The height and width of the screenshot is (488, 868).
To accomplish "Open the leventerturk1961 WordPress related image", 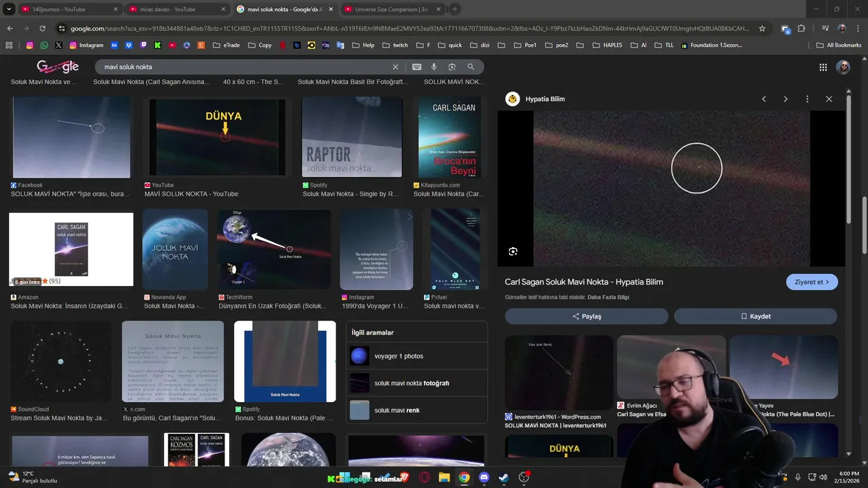I will 559,373.
